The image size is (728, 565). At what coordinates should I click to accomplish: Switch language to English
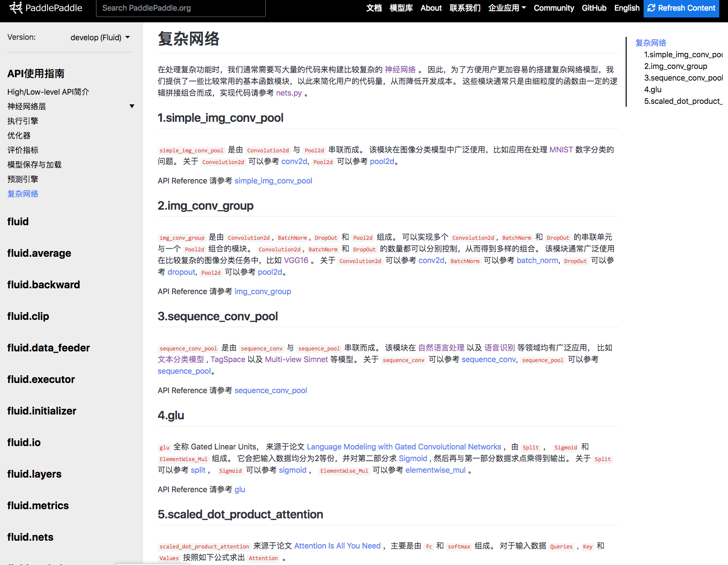627,8
